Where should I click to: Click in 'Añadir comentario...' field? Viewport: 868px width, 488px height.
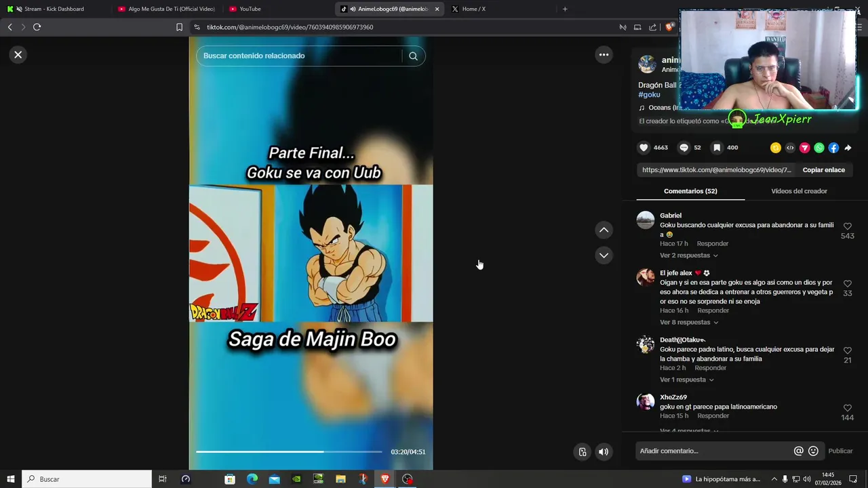coord(715,451)
